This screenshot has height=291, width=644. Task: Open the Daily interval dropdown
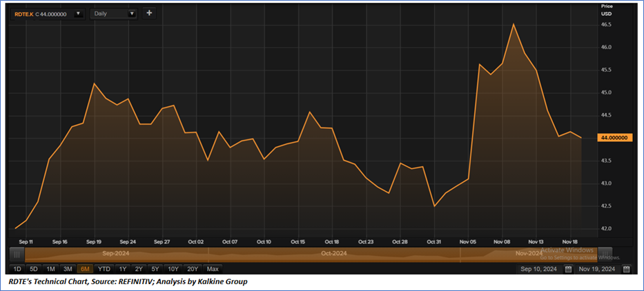click(x=113, y=14)
